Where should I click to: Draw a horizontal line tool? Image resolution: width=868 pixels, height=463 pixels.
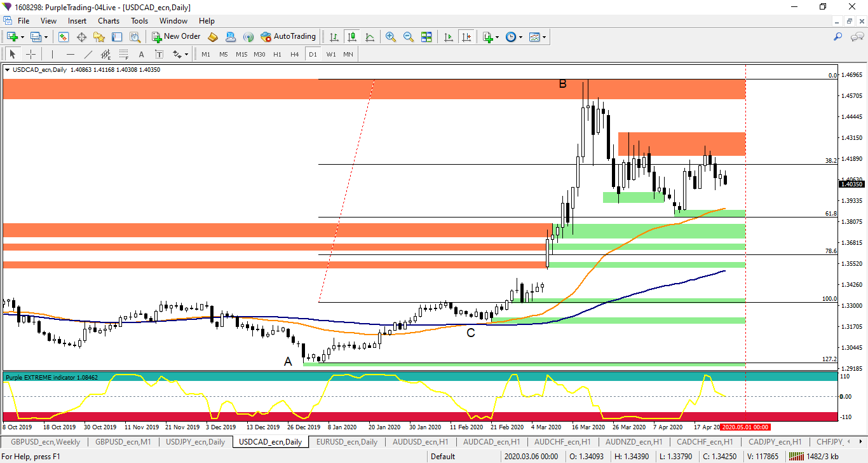coord(70,54)
